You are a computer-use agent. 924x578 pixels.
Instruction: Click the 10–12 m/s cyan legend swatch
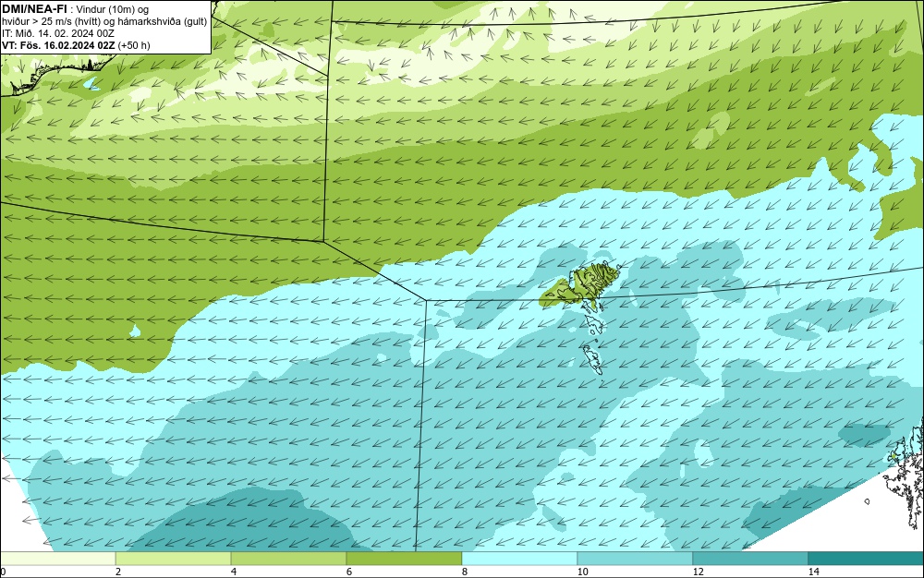636,559
